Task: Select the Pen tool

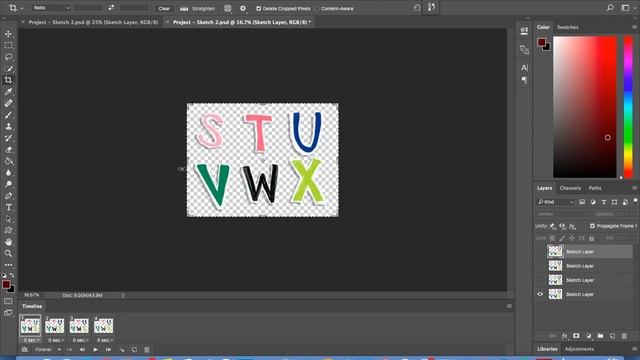Action: [x=8, y=196]
